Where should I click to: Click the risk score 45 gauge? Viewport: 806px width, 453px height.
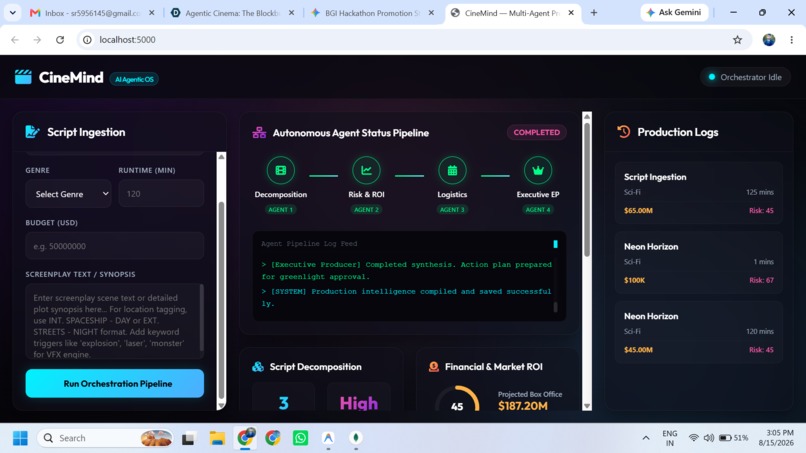[457, 400]
